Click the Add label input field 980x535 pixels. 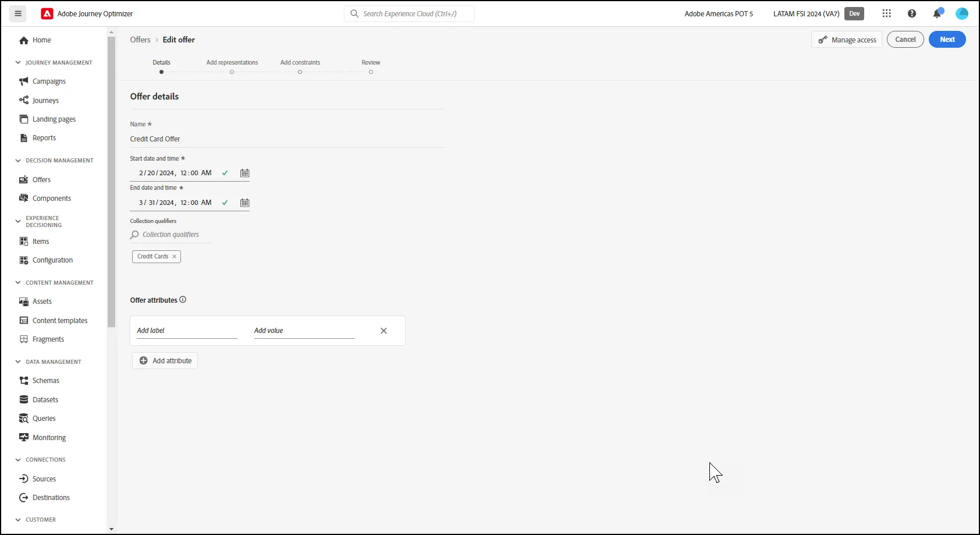coord(187,331)
